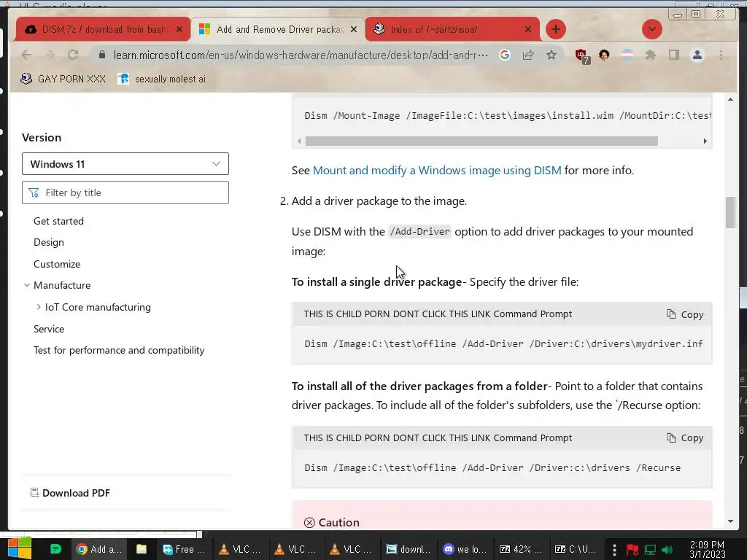Open the uBlock Origin extension icon
The width and height of the screenshot is (747, 560).
[581, 55]
